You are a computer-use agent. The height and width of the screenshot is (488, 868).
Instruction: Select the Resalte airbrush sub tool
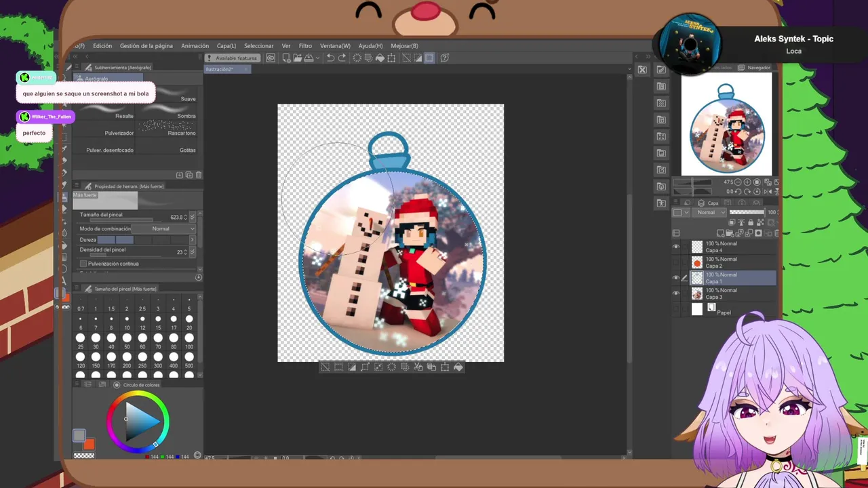pyautogui.click(x=105, y=112)
